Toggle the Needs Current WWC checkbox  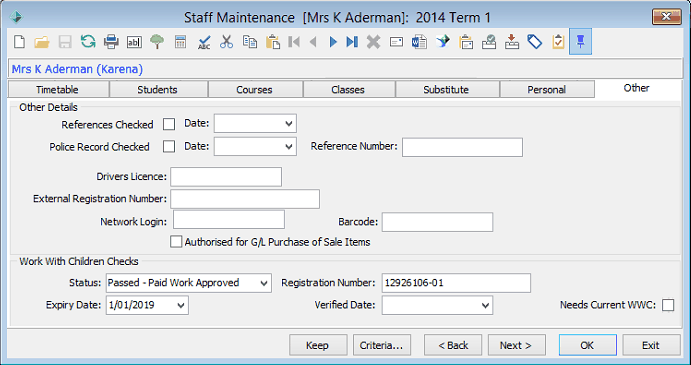668,305
